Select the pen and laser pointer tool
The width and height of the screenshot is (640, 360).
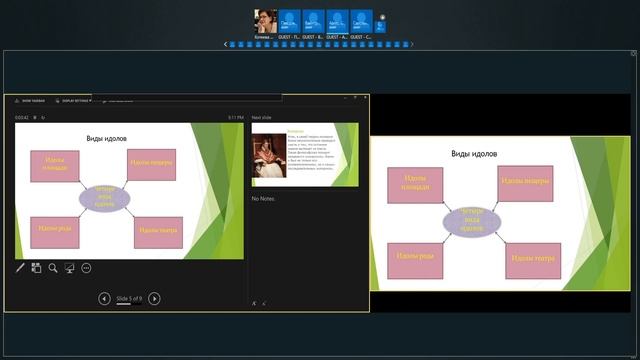coord(20,268)
